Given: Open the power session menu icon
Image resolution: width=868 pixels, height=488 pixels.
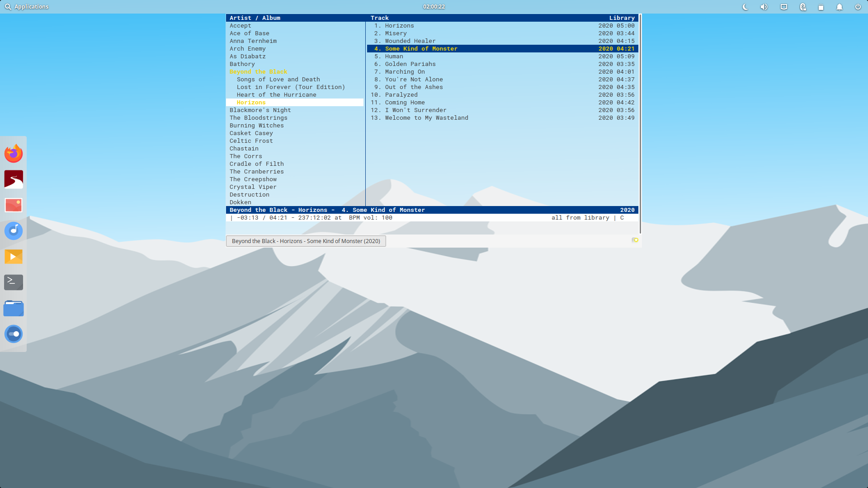Looking at the screenshot, I should pyautogui.click(x=858, y=7).
